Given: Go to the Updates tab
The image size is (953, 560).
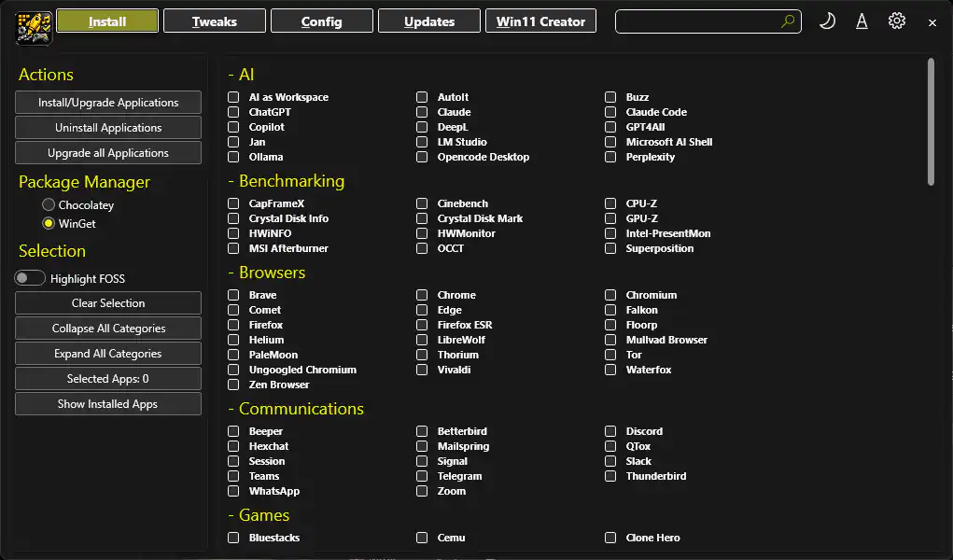Looking at the screenshot, I should (429, 21).
